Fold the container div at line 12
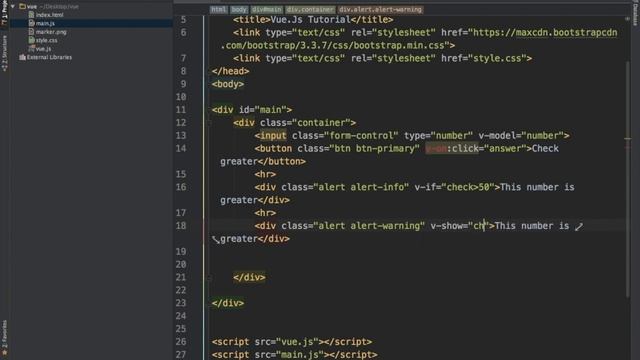This screenshot has width=640, height=360. (x=209, y=123)
